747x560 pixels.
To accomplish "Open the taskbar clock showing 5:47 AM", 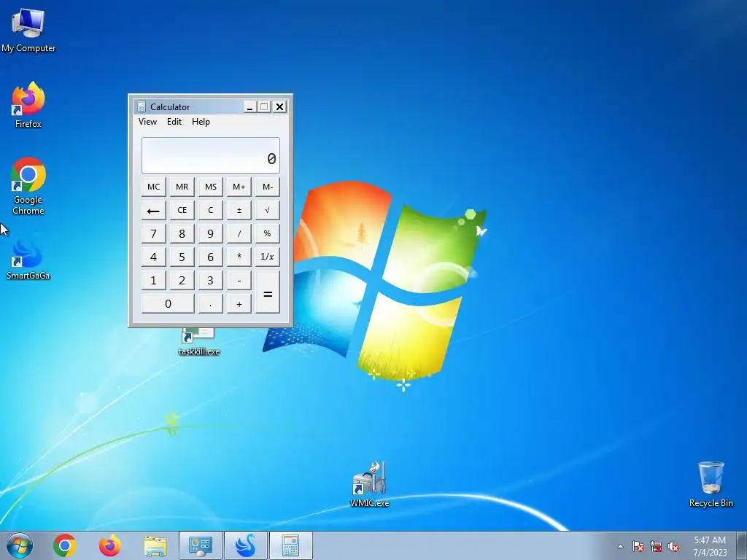I will [710, 546].
